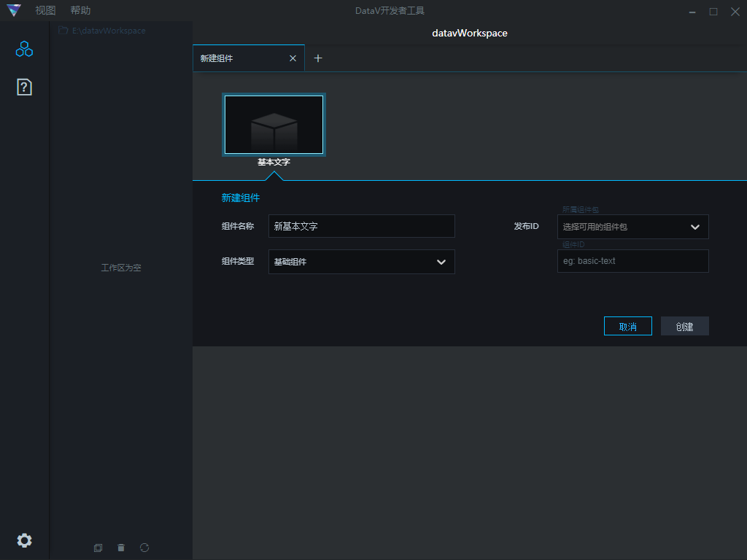The height and width of the screenshot is (560, 747).
Task: Open the components panel hexagon icon
Action: pos(24,49)
